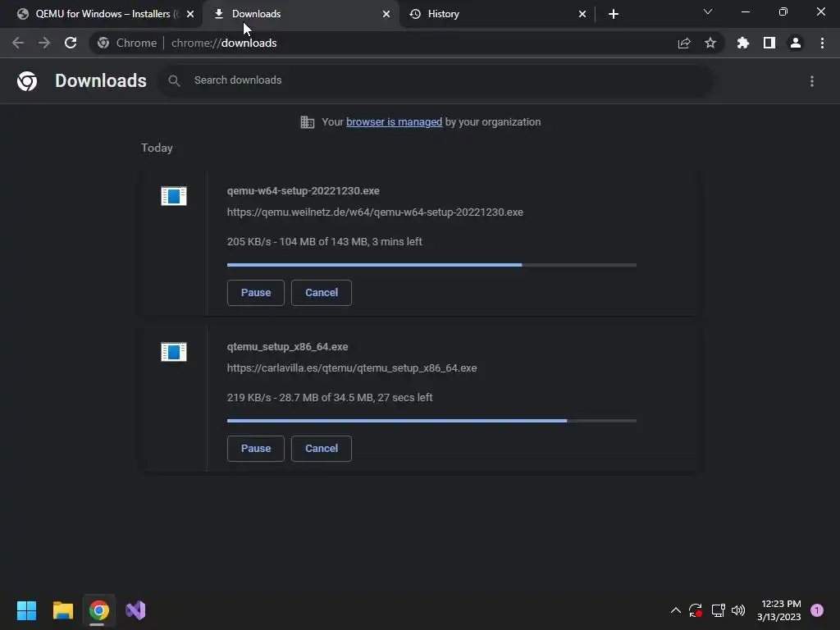The height and width of the screenshot is (630, 840).
Task: Show hidden system tray icons
Action: pyautogui.click(x=676, y=610)
